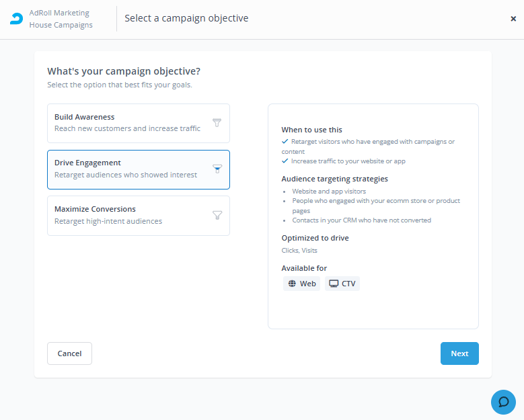Select the Build Awareness objective
Viewport: 524px width, 420px height.
click(139, 123)
